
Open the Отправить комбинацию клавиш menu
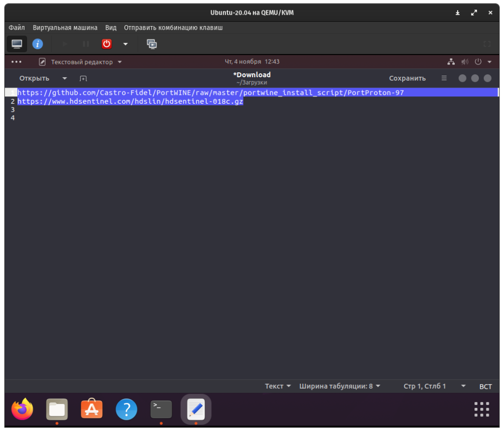click(173, 28)
